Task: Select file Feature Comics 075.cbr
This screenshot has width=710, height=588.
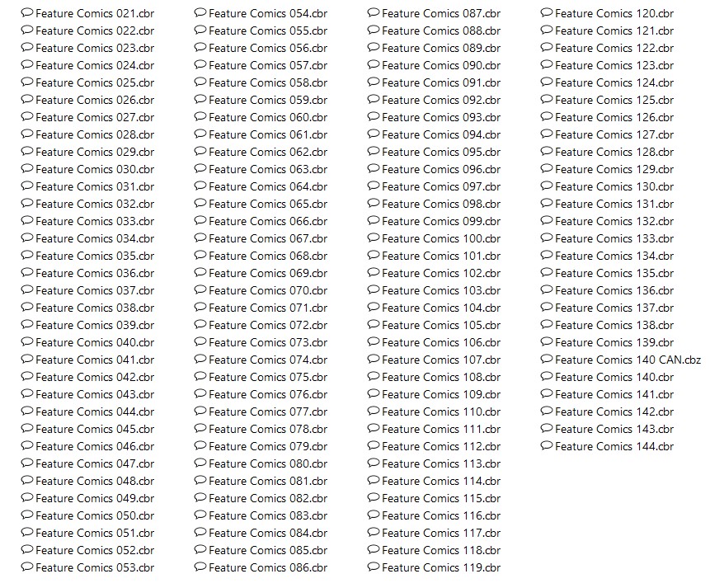Action: click(268, 378)
